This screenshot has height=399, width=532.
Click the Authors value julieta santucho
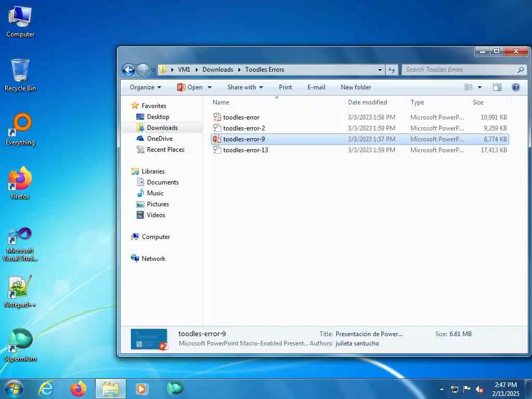tap(357, 343)
